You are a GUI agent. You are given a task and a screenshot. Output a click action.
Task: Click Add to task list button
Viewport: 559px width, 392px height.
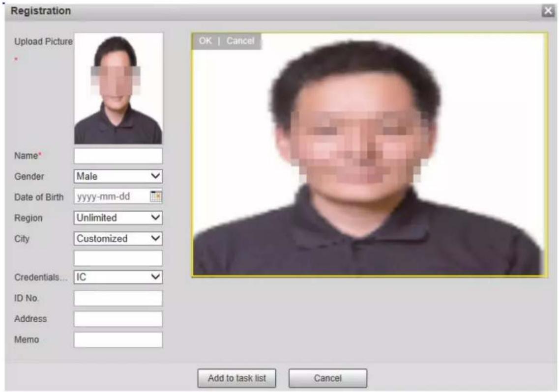click(x=236, y=378)
